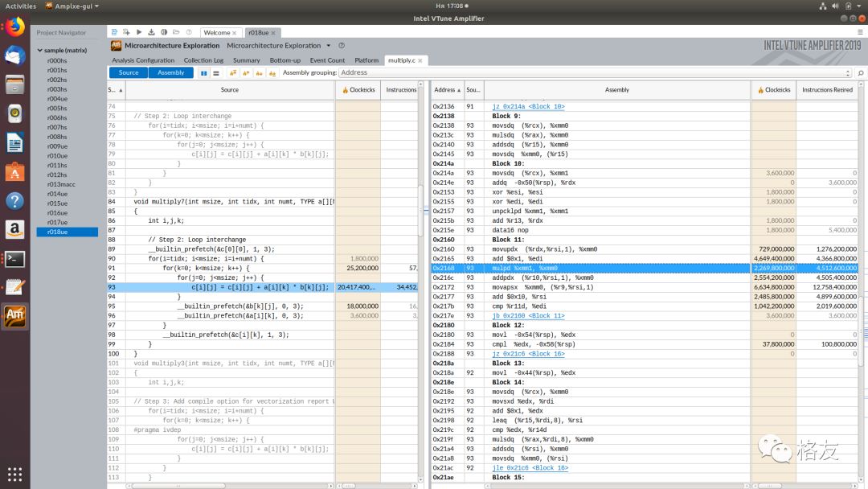868x489 pixels.
Task: Switch to the Collection Log tab
Action: (x=203, y=60)
